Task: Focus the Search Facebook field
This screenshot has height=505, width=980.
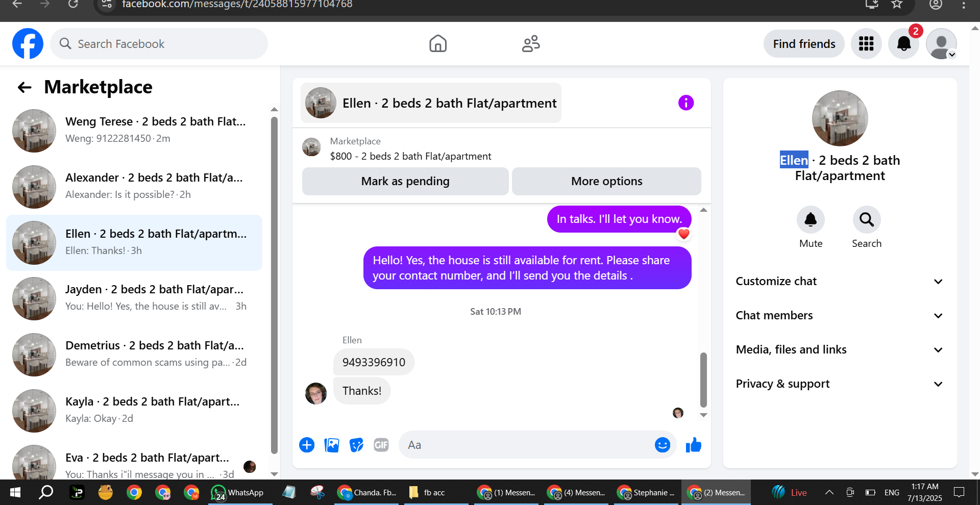Action: point(159,44)
